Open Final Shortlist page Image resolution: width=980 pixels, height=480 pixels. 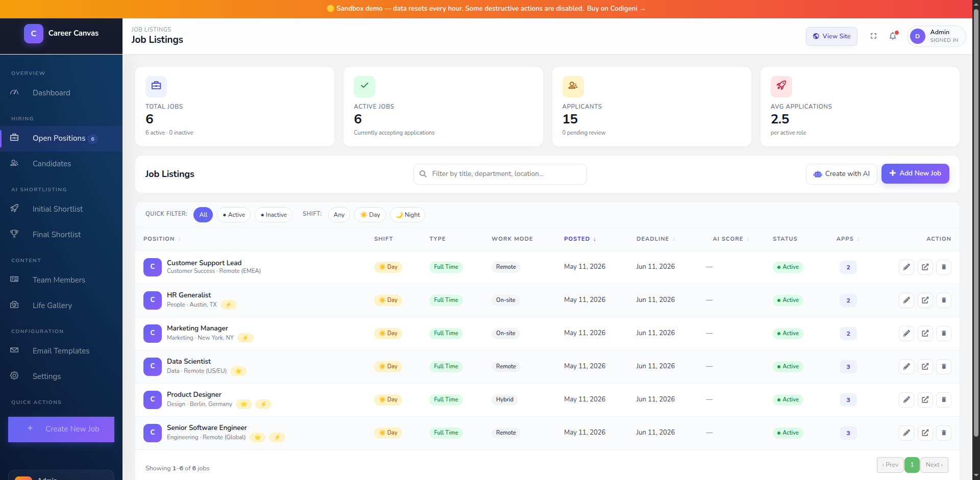(x=61, y=235)
